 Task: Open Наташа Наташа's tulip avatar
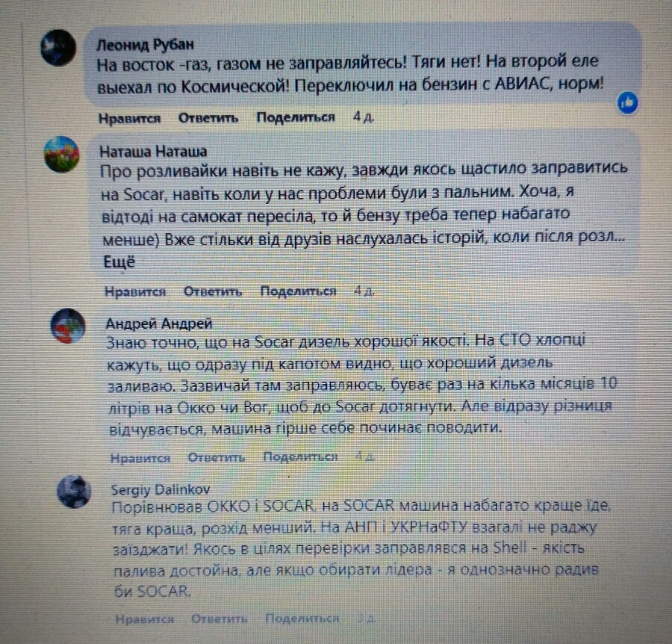pos(62,155)
